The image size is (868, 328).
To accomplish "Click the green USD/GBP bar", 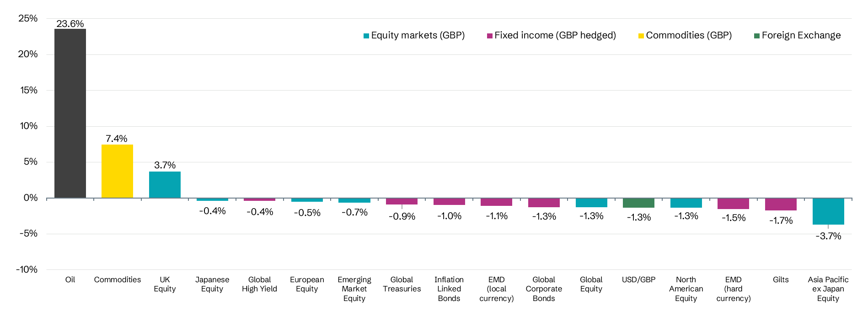I will tap(638, 203).
